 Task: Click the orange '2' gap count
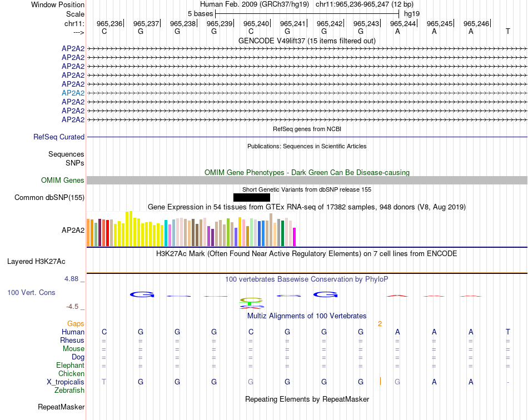pyautogui.click(x=380, y=324)
